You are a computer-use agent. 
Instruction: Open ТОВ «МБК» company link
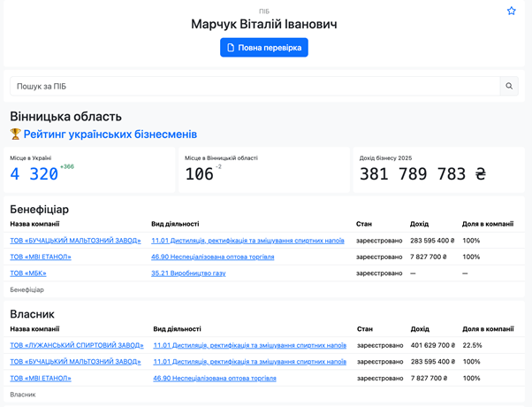28,273
